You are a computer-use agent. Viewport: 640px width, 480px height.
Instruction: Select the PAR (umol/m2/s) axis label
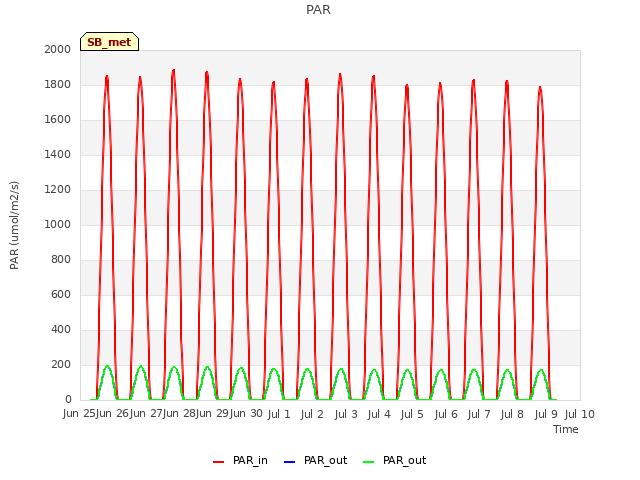coord(14,225)
